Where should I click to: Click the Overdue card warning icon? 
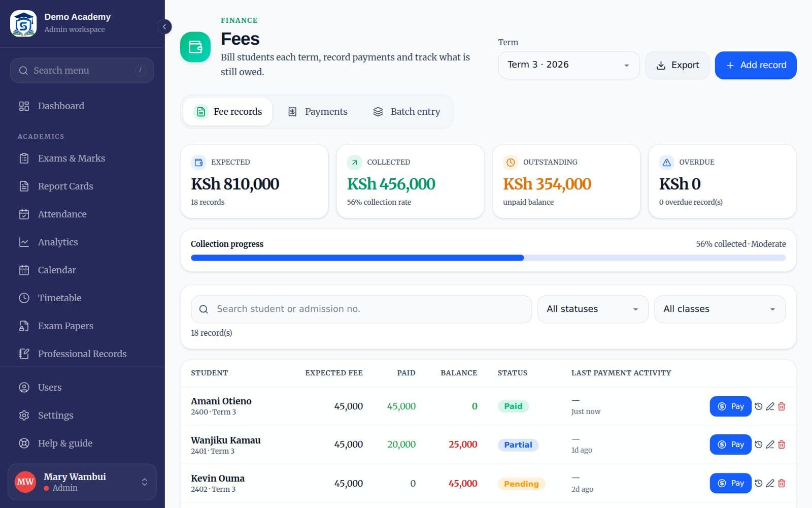[x=666, y=162]
